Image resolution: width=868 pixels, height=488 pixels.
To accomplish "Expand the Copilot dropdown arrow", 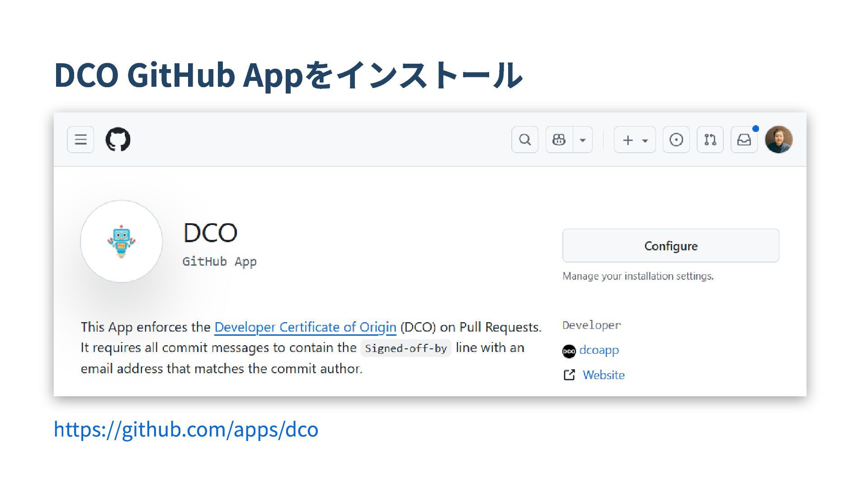I will tap(583, 140).
